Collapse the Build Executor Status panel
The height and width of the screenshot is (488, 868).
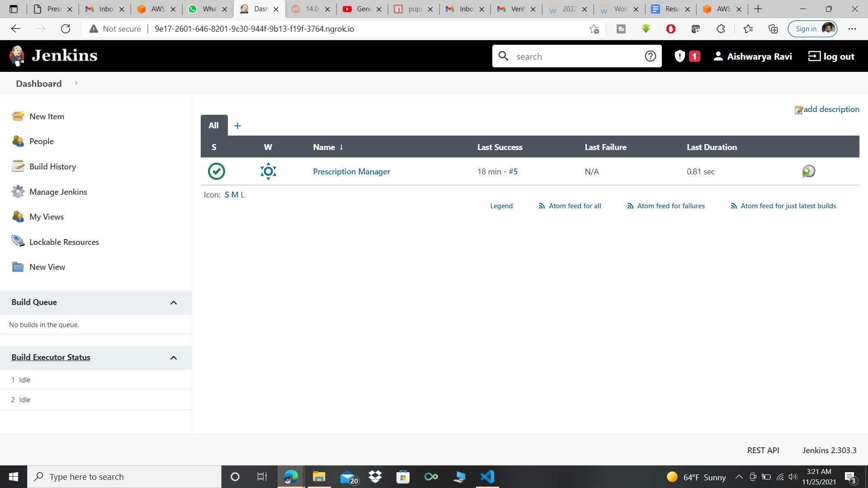[174, 357]
